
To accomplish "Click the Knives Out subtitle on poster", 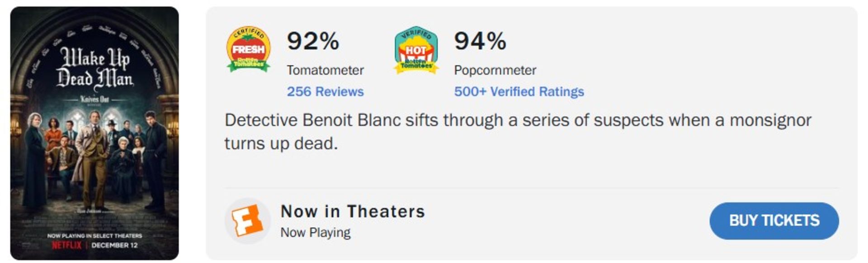I will pyautogui.click(x=94, y=99).
